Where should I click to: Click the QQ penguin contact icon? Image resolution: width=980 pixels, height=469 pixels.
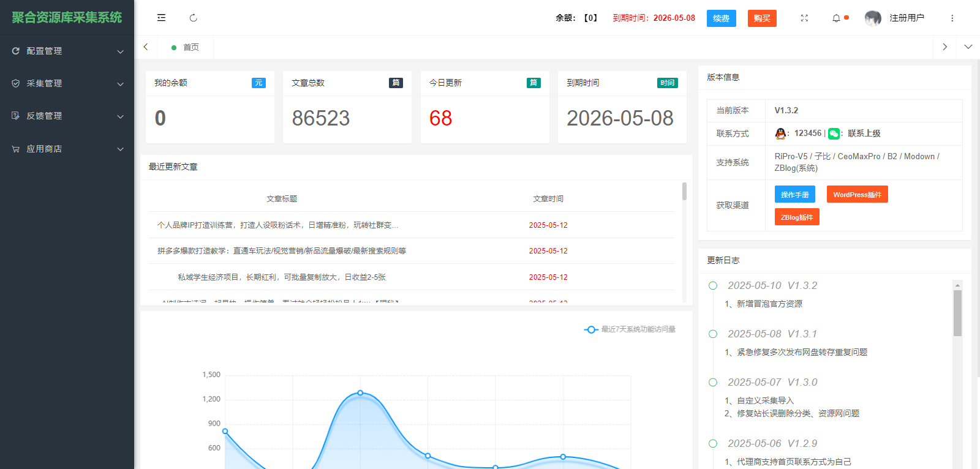click(x=780, y=133)
